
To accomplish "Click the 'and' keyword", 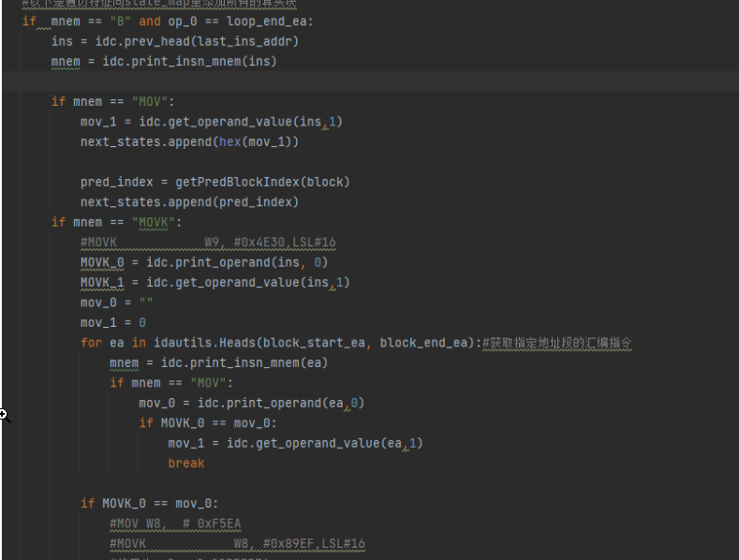I will (x=150, y=22).
